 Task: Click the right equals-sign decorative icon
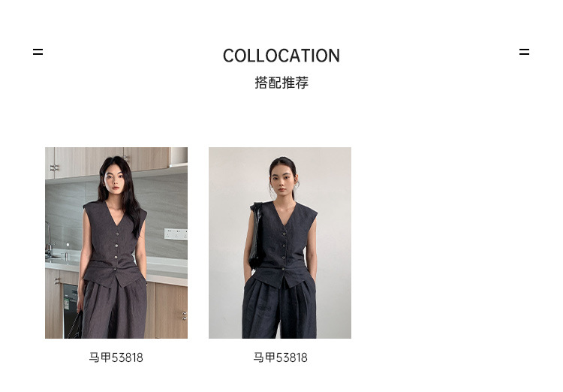click(524, 52)
